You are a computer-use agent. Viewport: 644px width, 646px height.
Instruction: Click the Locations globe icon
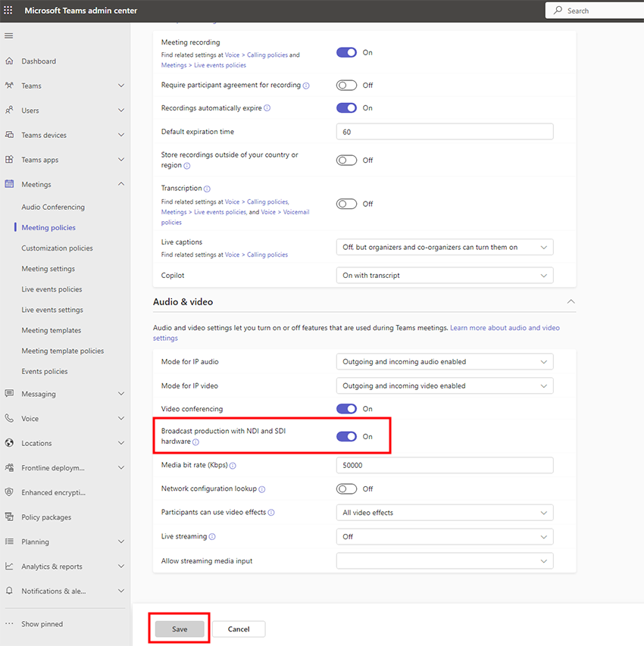(x=9, y=443)
